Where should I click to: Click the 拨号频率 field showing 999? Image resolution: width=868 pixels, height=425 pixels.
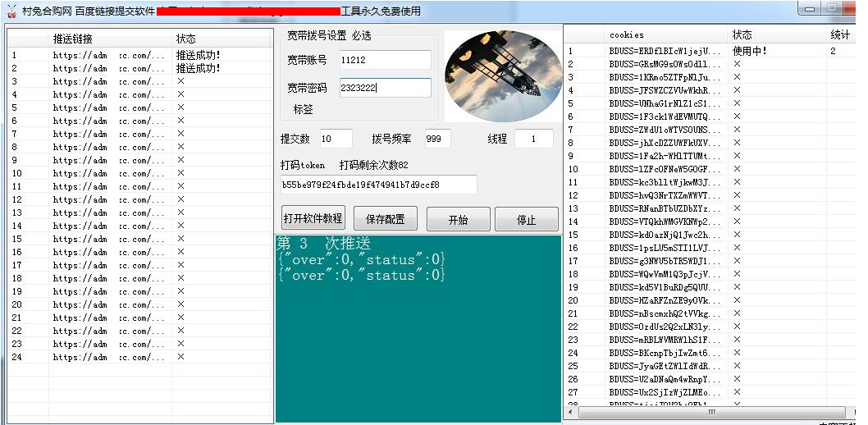pyautogui.click(x=437, y=139)
